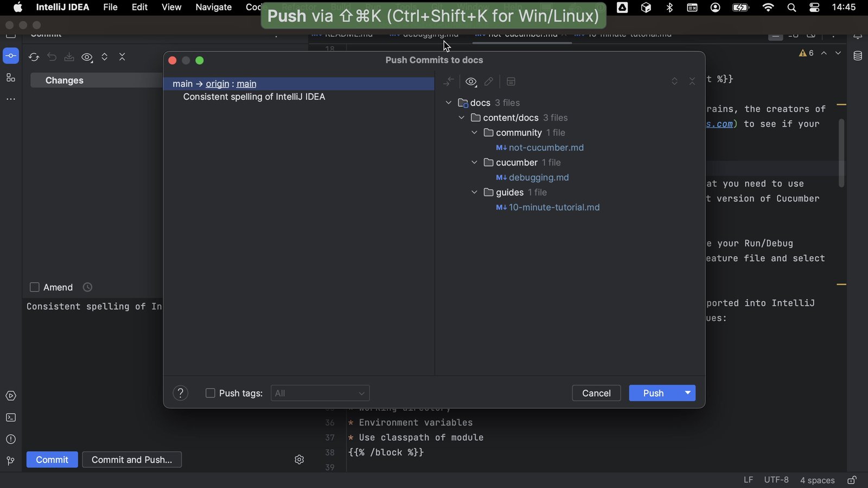This screenshot has width=868, height=488.
Task: Click the Bluetooth icon in menu bar
Action: (669, 8)
